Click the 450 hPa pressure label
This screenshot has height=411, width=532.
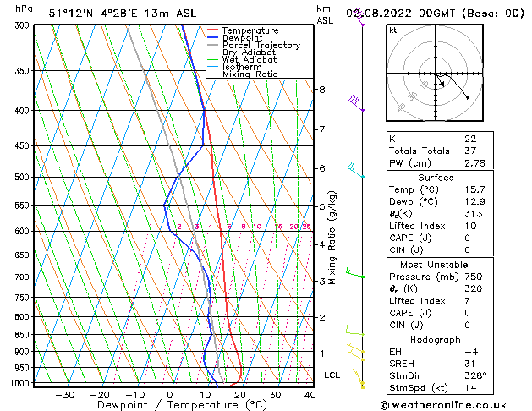coord(24,145)
